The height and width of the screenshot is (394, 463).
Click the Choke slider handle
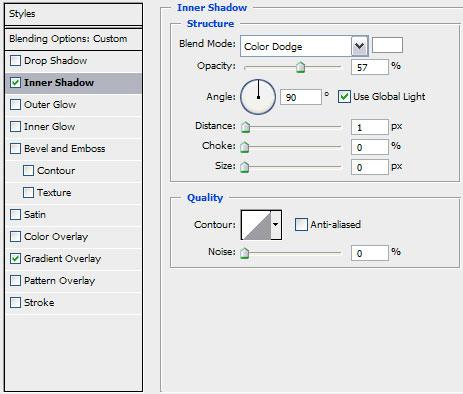[245, 147]
